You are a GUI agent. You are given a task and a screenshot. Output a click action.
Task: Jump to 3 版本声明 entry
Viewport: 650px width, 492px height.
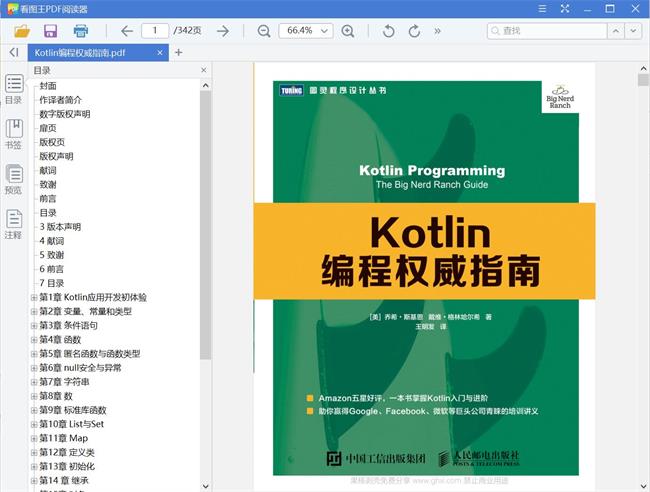click(60, 227)
